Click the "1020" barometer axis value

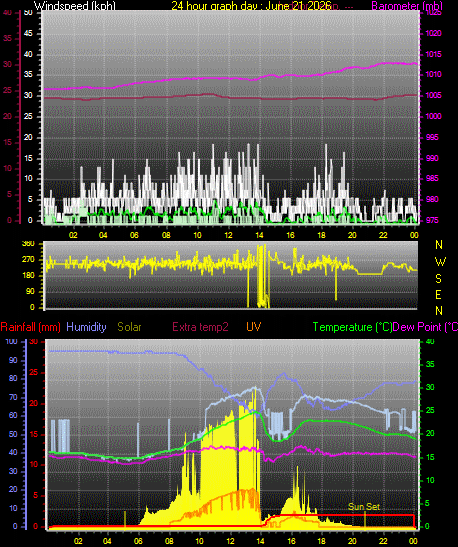(x=433, y=33)
